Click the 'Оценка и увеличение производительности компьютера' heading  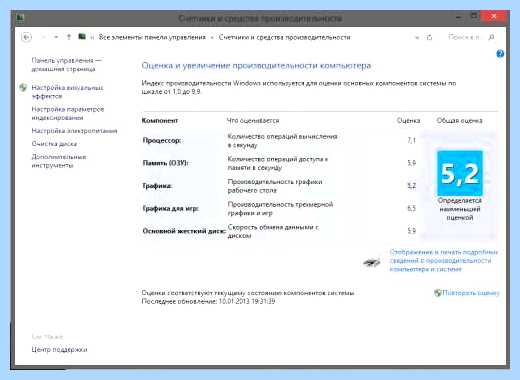[x=256, y=65]
